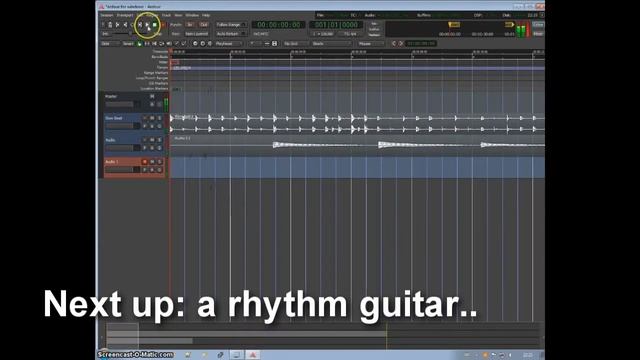Open the Mouse edit point dropdown

pos(371,44)
